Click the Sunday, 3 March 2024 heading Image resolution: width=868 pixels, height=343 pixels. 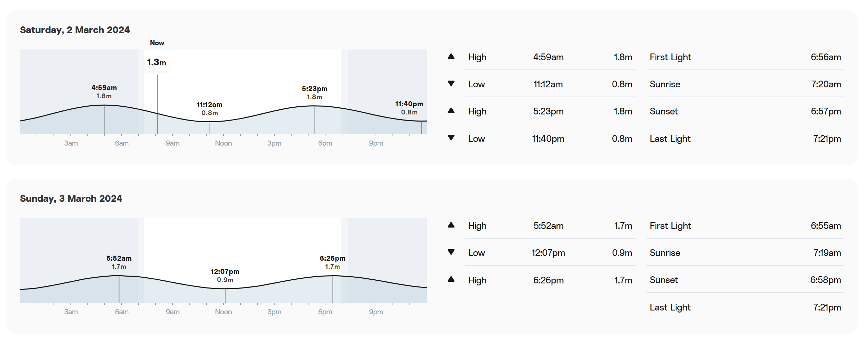(71, 198)
